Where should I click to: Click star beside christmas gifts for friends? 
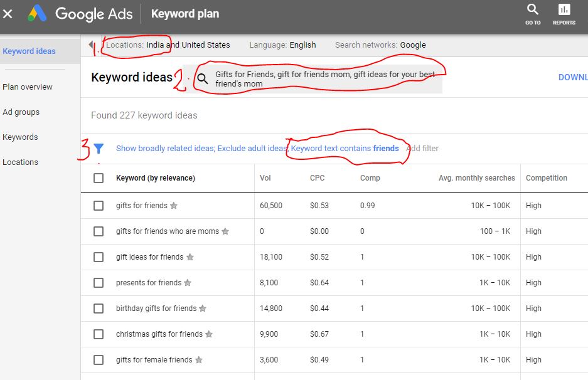coord(209,334)
